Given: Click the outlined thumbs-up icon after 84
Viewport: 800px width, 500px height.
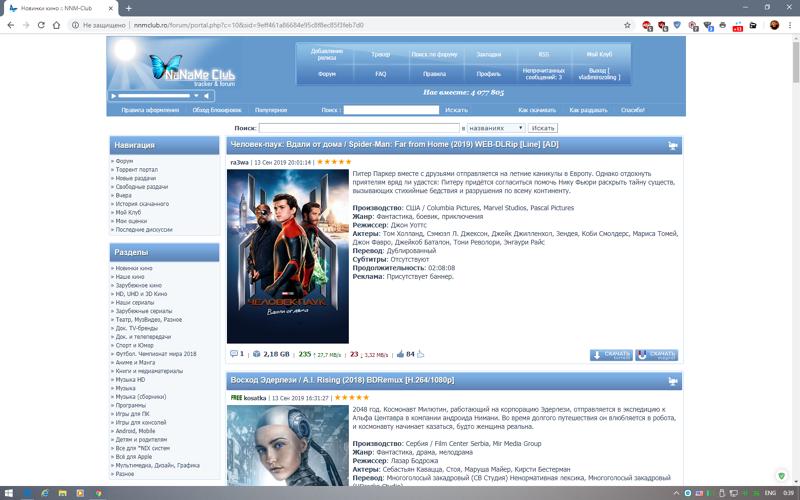Looking at the screenshot, I should [x=420, y=354].
